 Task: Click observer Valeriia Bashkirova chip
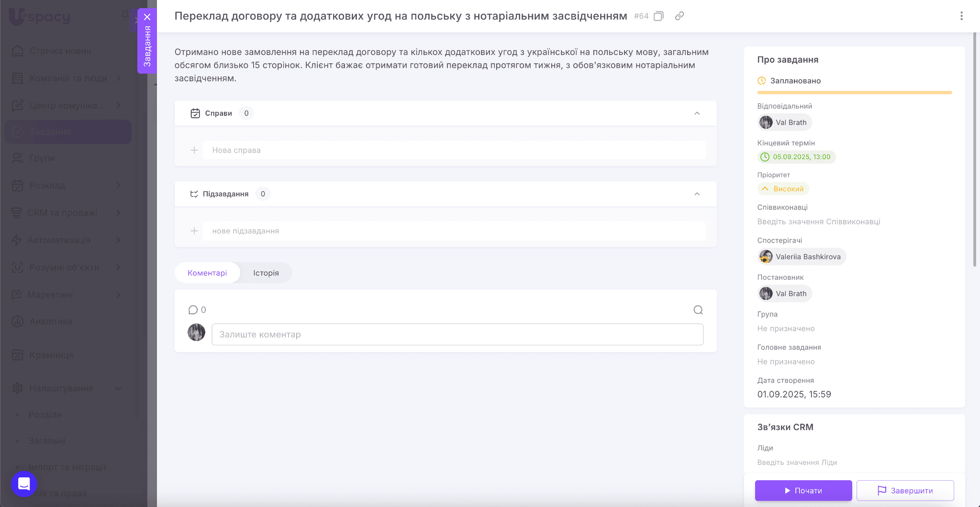pos(802,257)
